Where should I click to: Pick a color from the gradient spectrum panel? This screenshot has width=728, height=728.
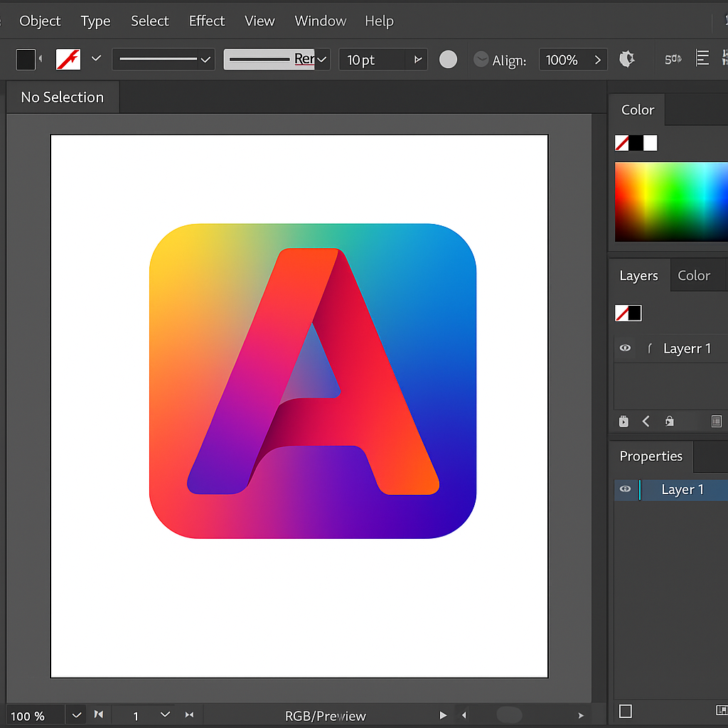[671, 201]
